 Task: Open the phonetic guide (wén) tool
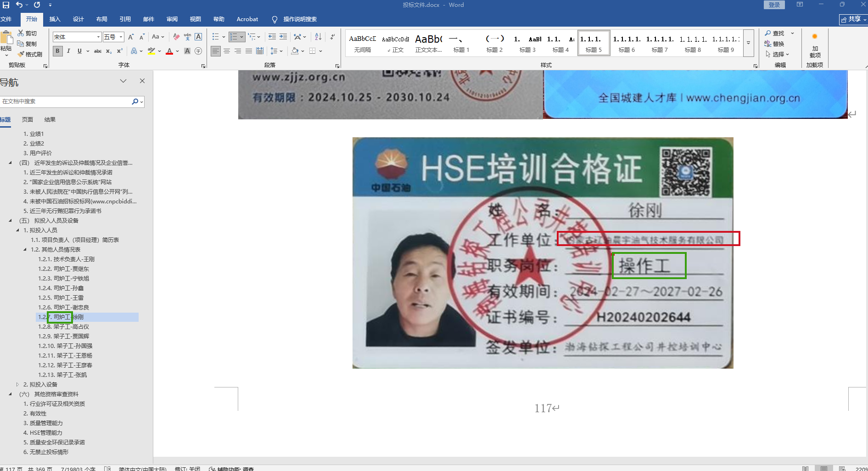coord(187,37)
